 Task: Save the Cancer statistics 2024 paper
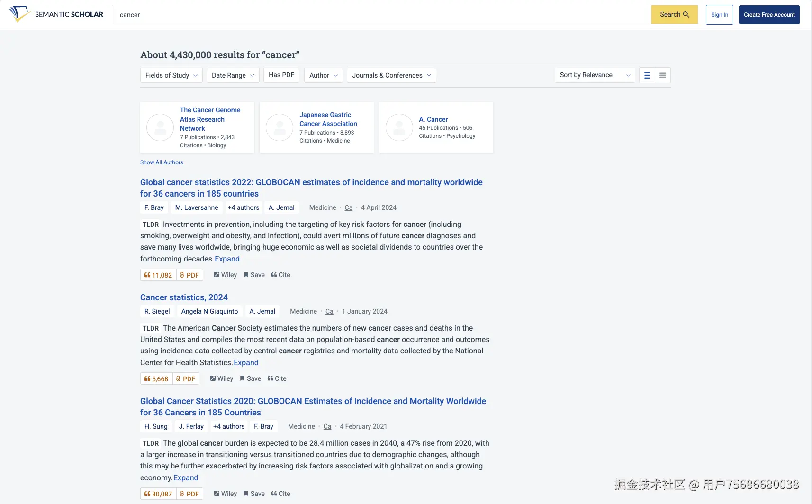coord(250,378)
